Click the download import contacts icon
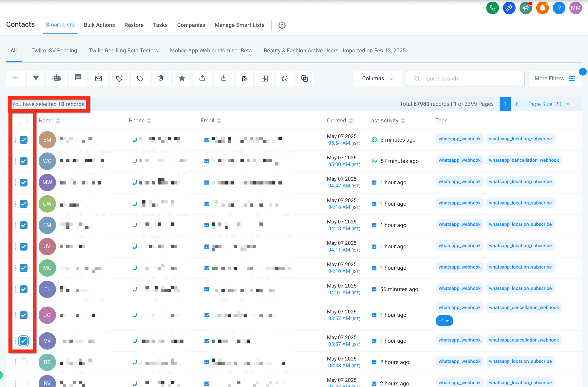This screenshot has width=588, height=387. 224,78
